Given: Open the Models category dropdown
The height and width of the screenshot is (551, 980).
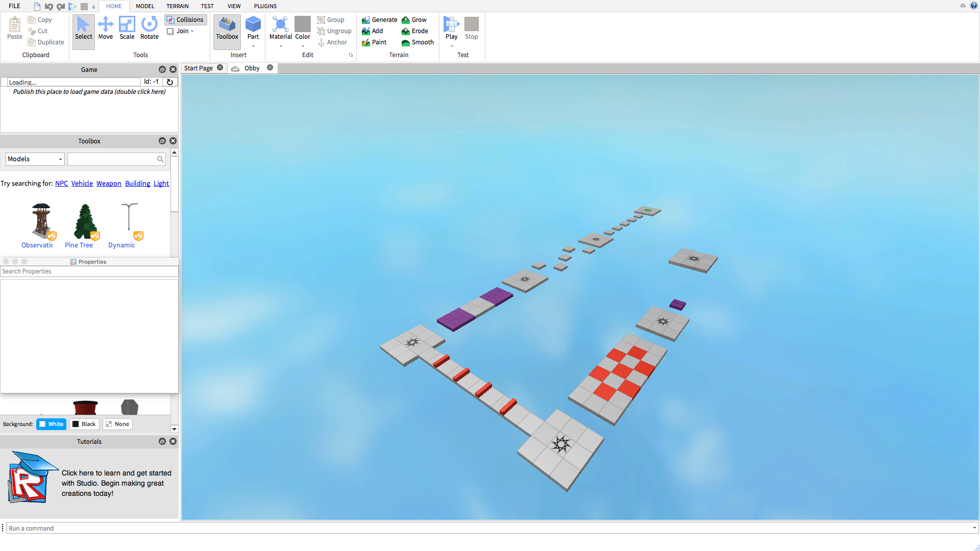Looking at the screenshot, I should tap(35, 159).
